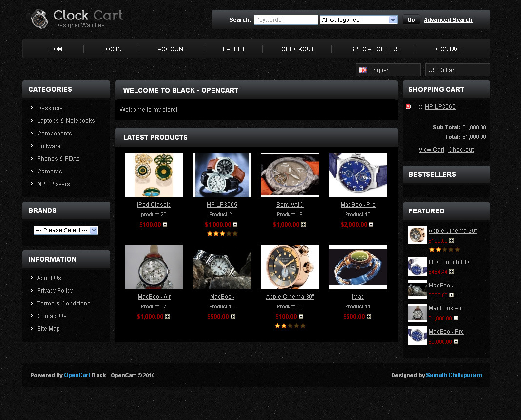The width and height of the screenshot is (521, 420).
Task: Click the plus icon beside MacBook $500.00 in Latest Products
Action: [x=232, y=317]
